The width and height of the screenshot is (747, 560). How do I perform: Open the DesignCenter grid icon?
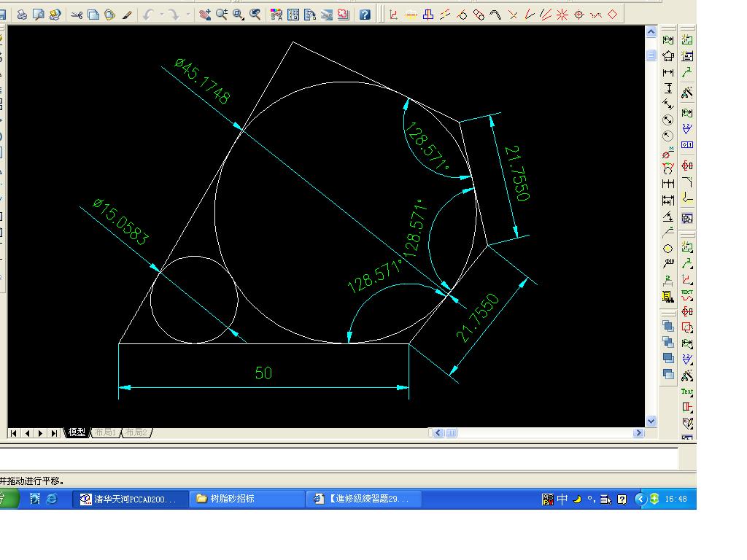pos(293,15)
